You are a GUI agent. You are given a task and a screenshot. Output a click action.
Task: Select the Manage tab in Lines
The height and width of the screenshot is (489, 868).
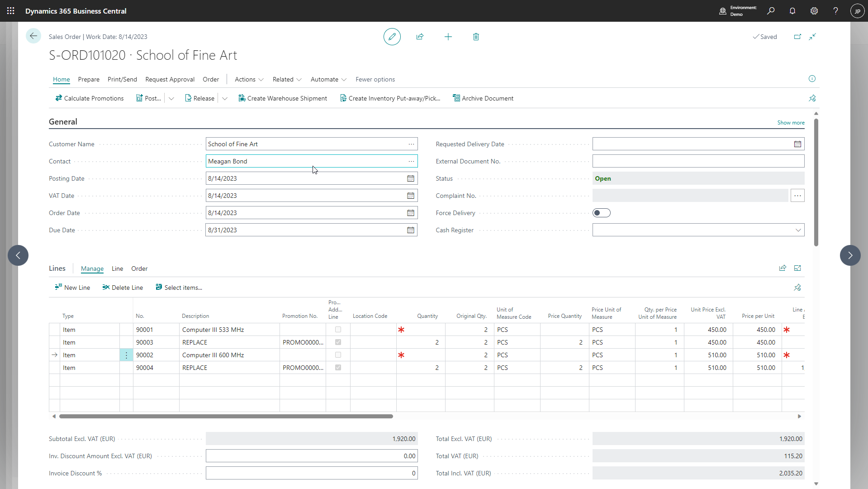coord(92,268)
